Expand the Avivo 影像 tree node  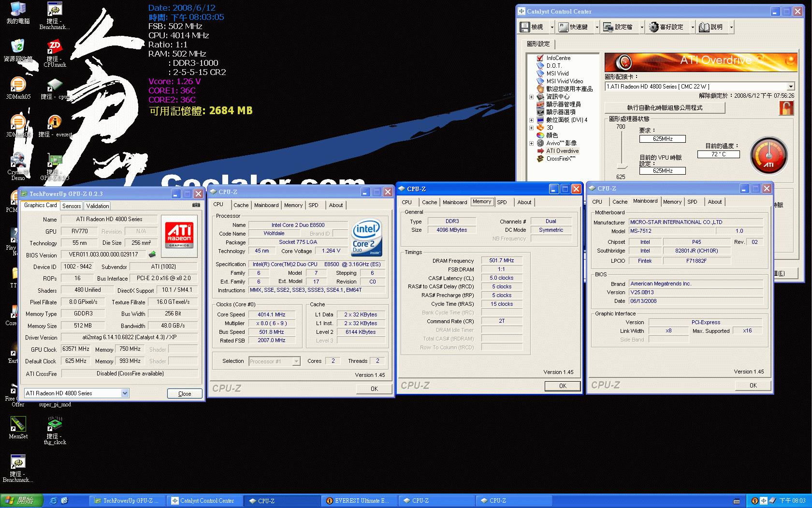click(531, 143)
